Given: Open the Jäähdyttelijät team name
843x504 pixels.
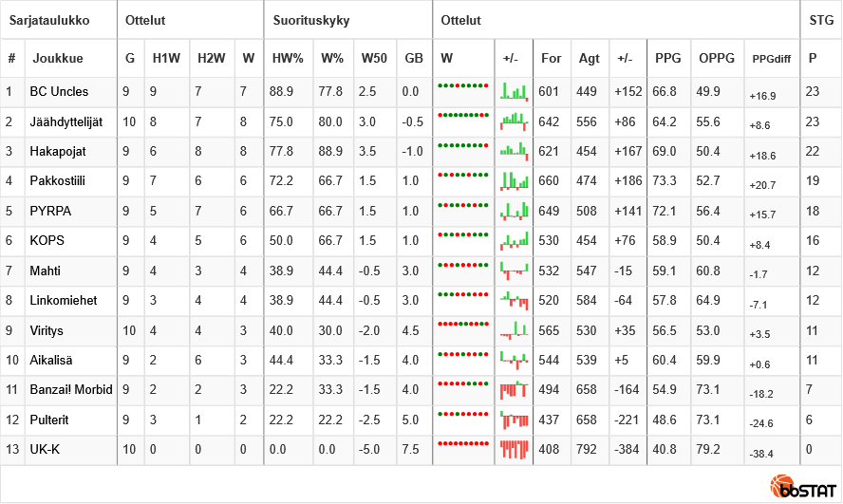Looking at the screenshot, I should pyautogui.click(x=66, y=122).
